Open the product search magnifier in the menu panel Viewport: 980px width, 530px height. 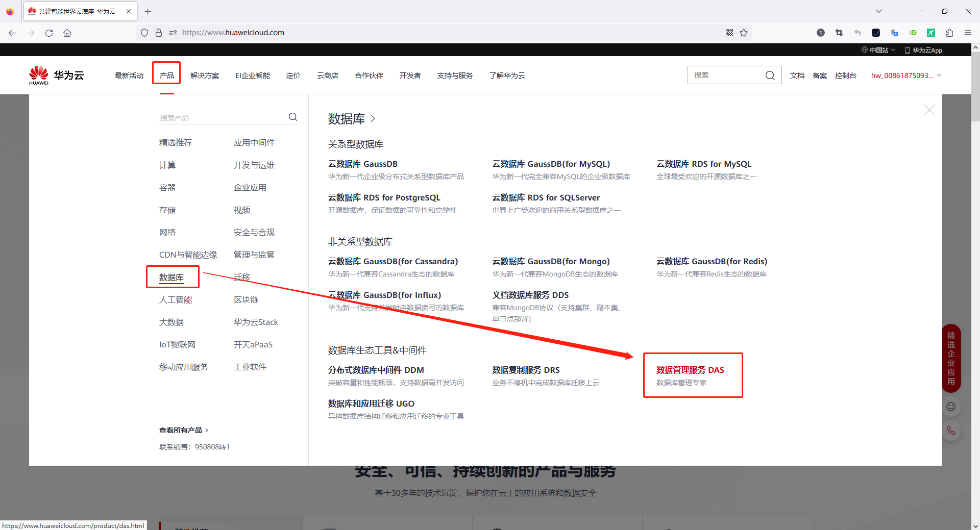292,116
